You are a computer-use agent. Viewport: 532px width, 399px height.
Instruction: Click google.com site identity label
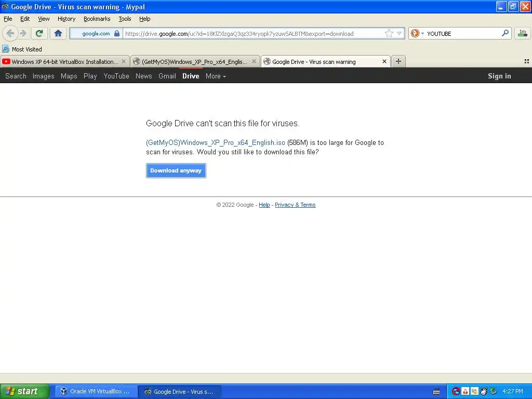96,33
